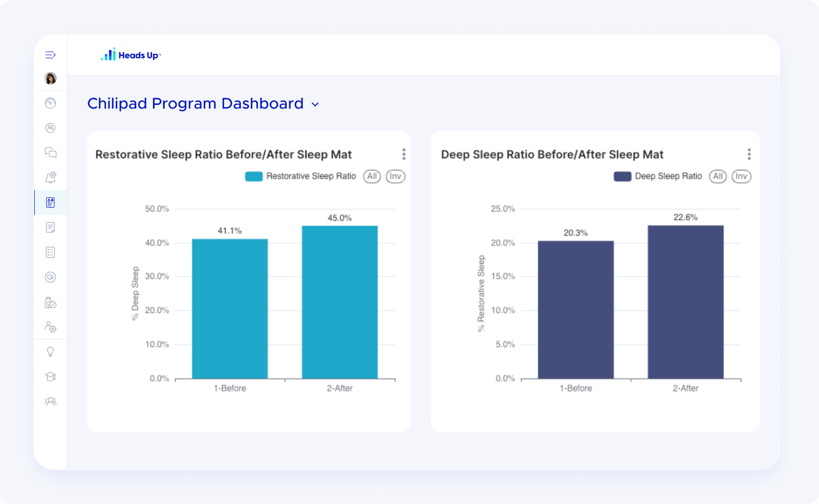Toggle the Deep Sleep Ratio legend swatch
This screenshot has height=504, width=819.
(x=622, y=177)
